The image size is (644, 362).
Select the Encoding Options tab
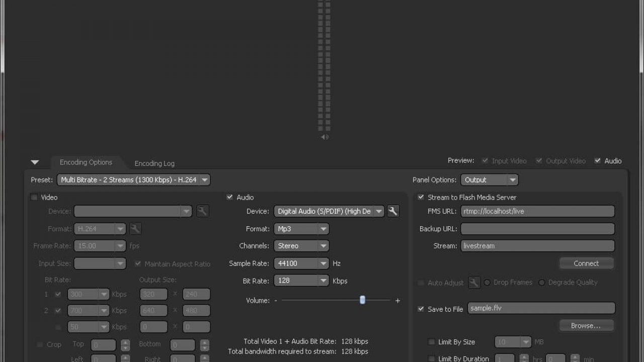pyautogui.click(x=86, y=162)
